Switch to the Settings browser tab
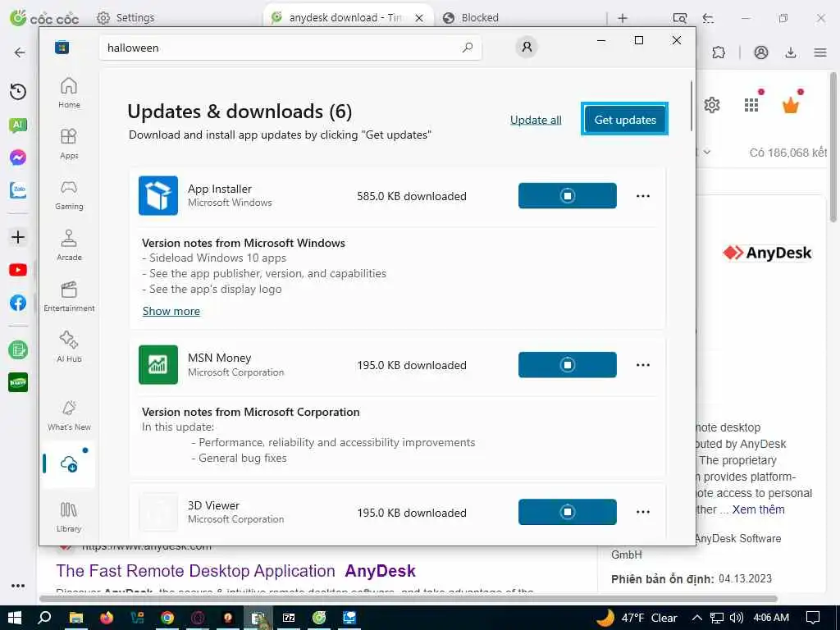 coord(126,18)
